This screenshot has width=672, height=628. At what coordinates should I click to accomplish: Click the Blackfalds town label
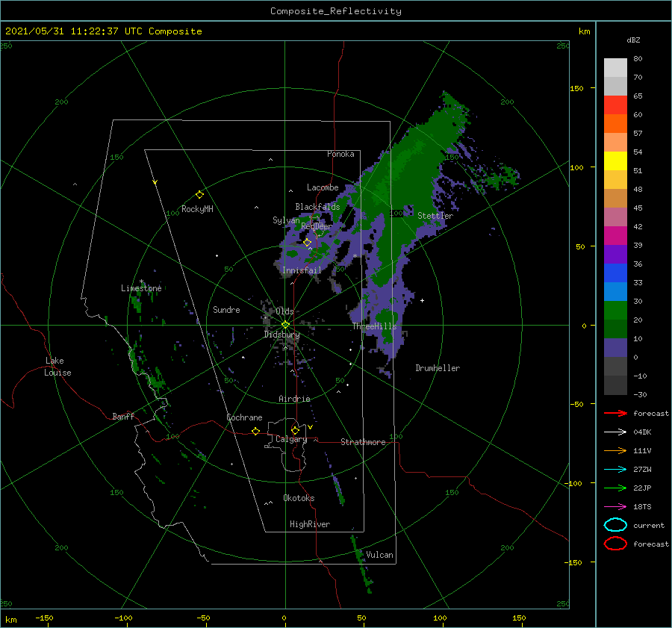click(317, 207)
